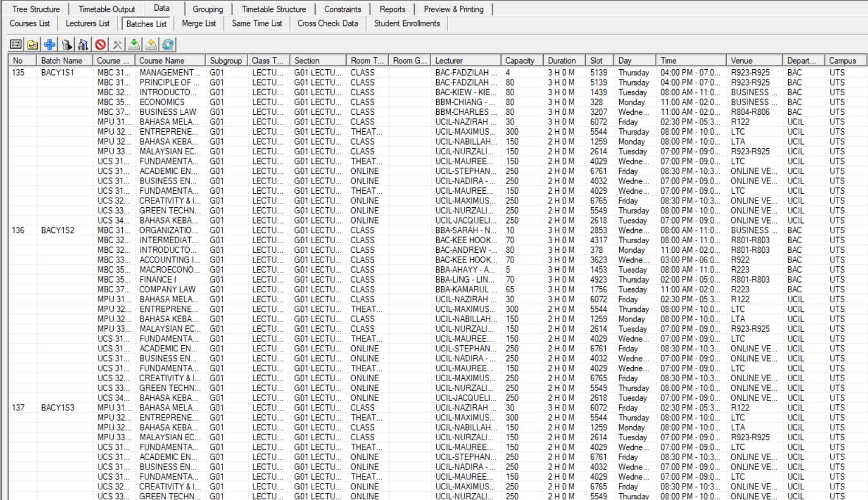
Task: Click the R804-R806 venue cell
Action: 750,112
